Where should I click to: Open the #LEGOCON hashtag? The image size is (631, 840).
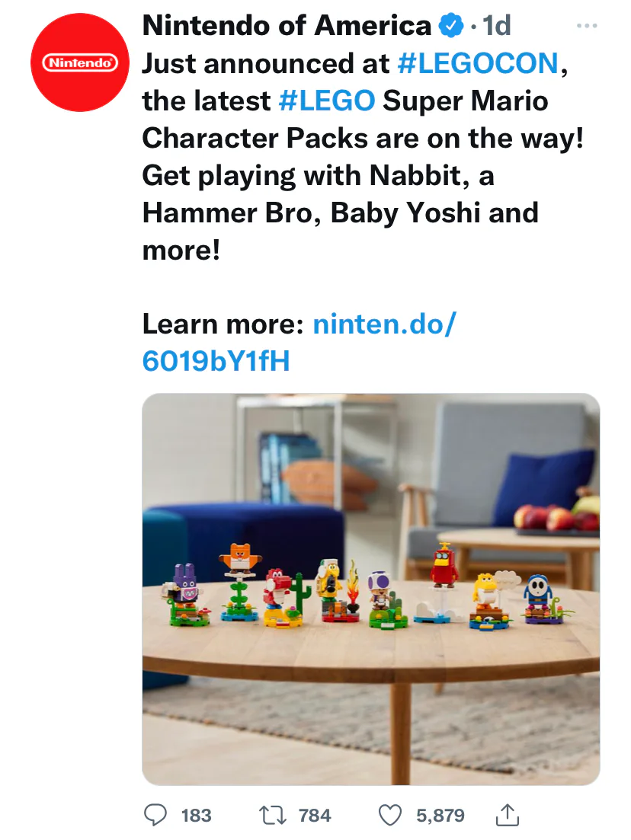pos(479,63)
